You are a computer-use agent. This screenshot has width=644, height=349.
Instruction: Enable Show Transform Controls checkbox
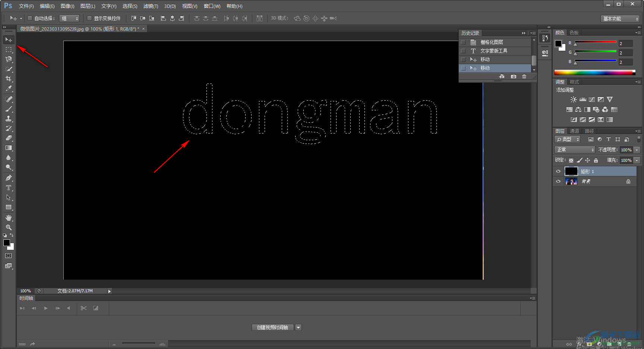click(x=89, y=18)
